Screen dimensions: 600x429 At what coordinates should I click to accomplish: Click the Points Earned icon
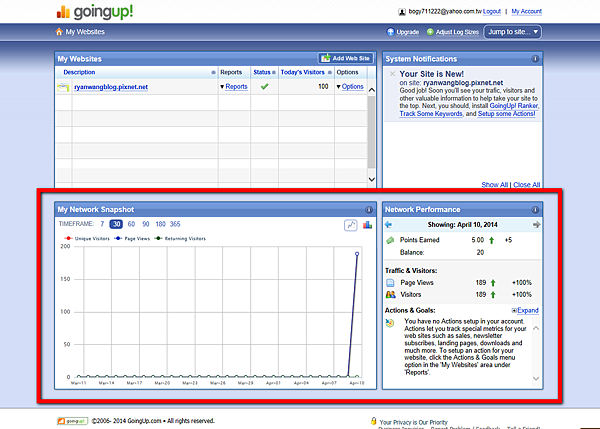tap(390, 240)
